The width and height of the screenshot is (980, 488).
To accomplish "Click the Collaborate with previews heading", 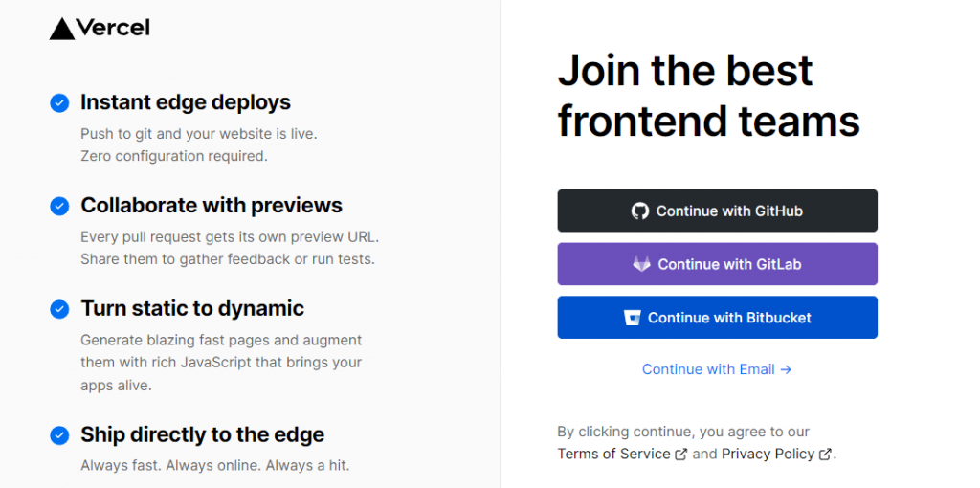I will tap(212, 206).
